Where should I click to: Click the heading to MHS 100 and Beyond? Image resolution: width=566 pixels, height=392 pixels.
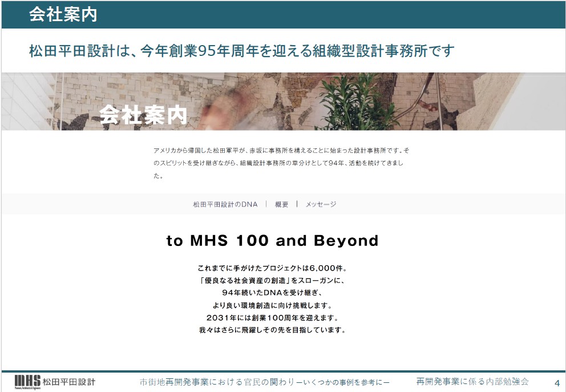click(273, 240)
